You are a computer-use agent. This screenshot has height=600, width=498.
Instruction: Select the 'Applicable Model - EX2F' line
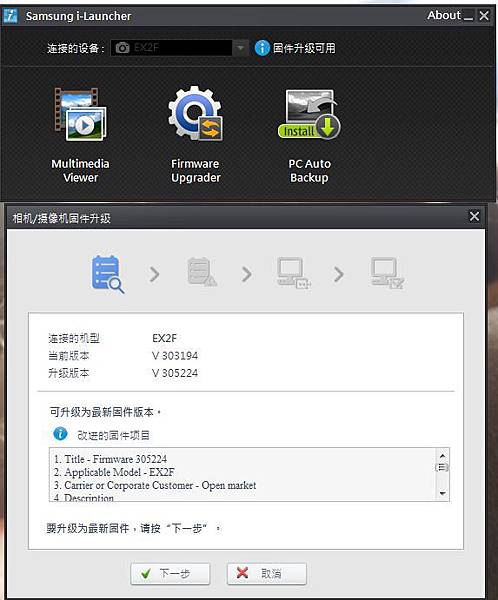(x=114, y=472)
